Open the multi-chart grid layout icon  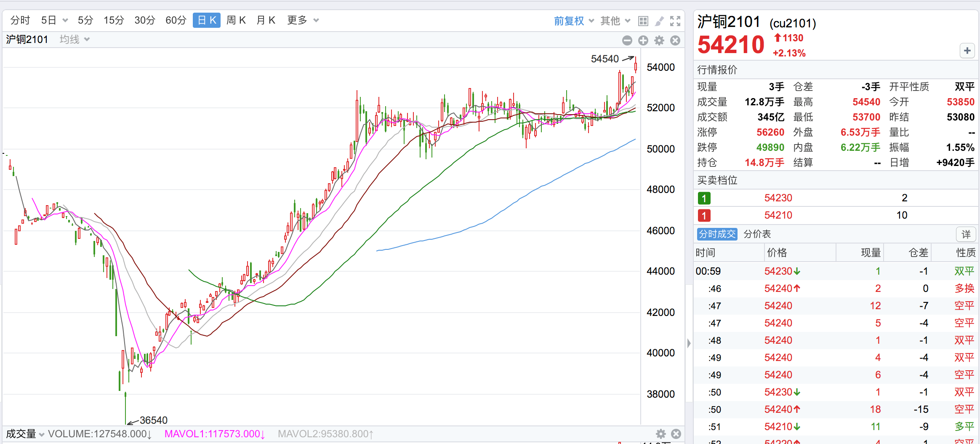pyautogui.click(x=643, y=21)
